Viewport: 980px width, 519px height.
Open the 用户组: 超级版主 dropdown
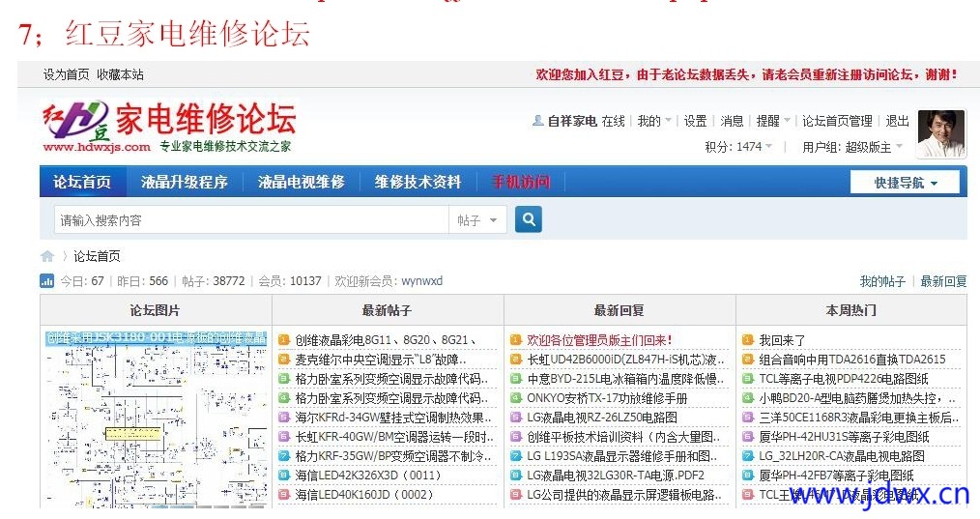click(x=852, y=147)
